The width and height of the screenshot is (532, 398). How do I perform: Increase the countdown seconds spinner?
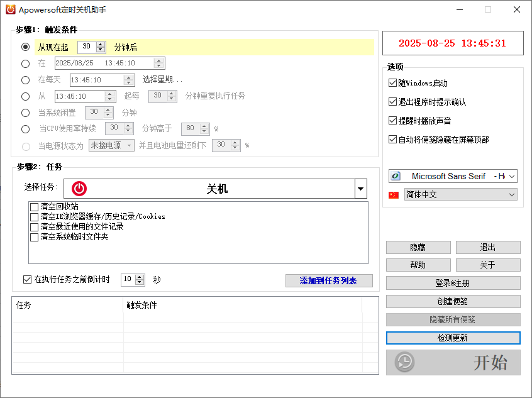140,277
